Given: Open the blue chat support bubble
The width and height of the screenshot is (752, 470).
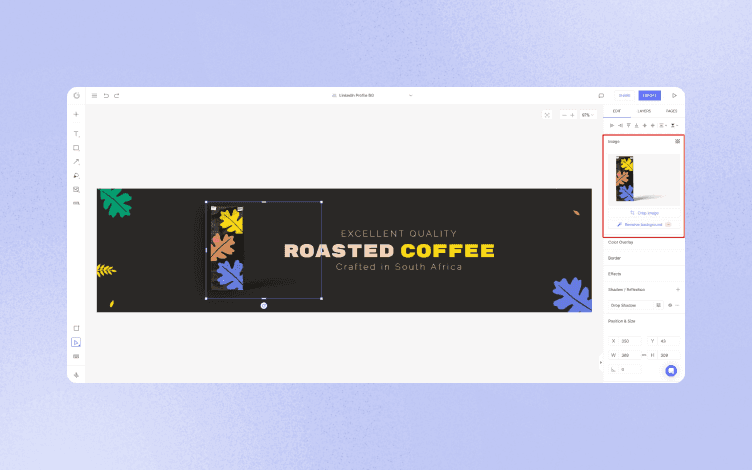Looking at the screenshot, I should [671, 371].
